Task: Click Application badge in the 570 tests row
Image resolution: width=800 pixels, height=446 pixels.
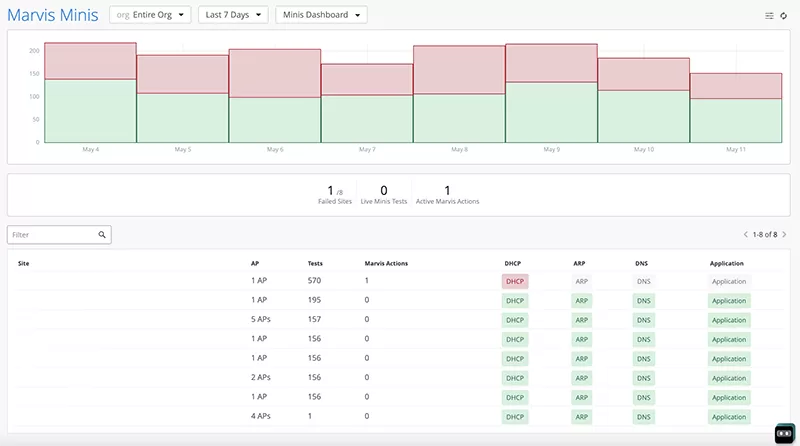Action: 729,281
